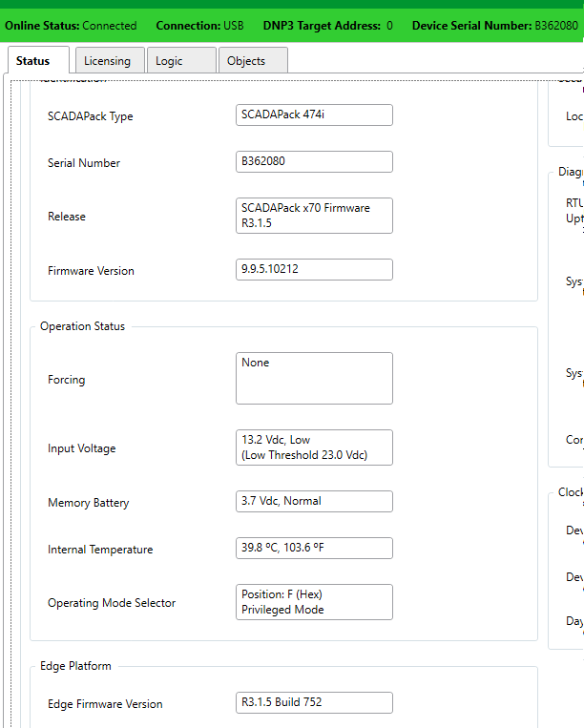Click the Connection: USB text

click(x=199, y=26)
